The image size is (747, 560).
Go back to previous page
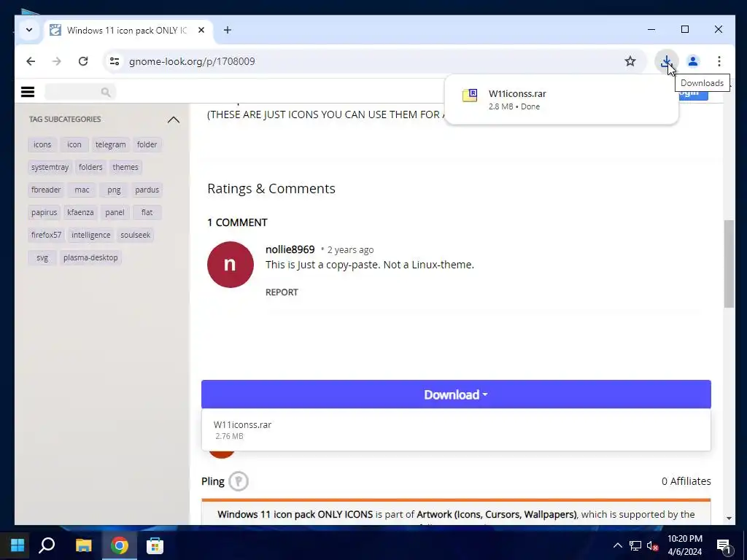(x=31, y=61)
